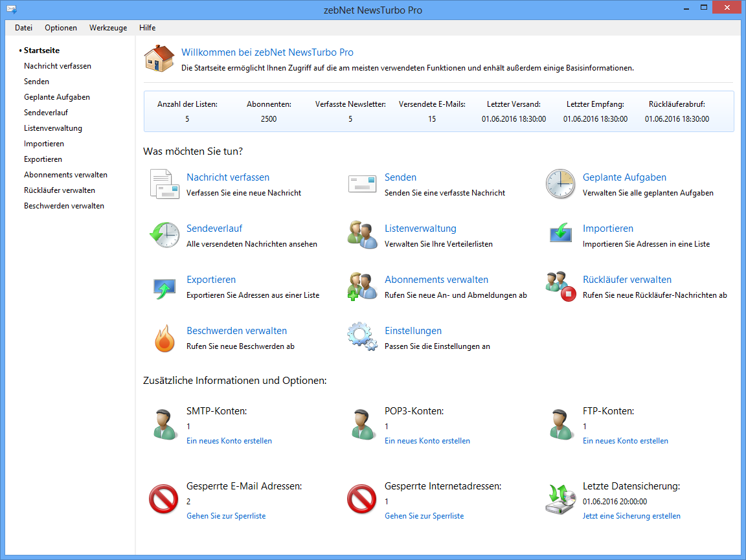Open the Einstellungen heading link
The image size is (746, 560).
click(413, 331)
